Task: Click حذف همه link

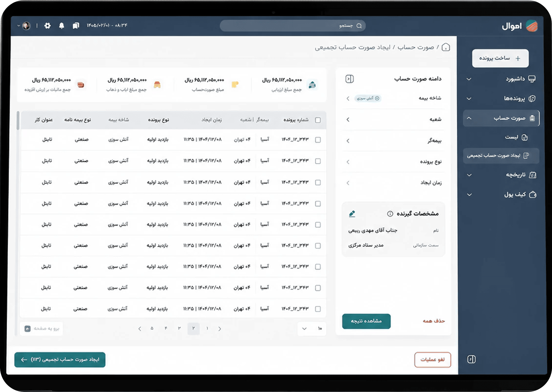Action: (x=434, y=321)
